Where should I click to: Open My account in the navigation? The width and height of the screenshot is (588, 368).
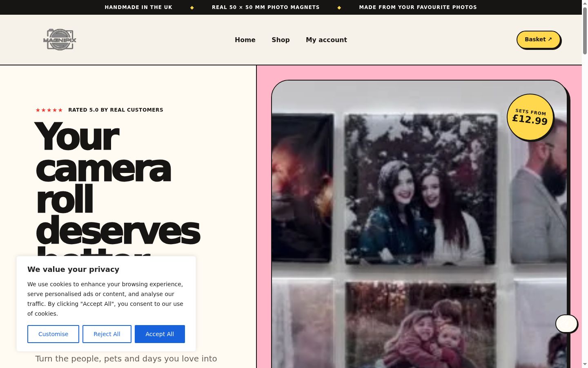click(x=326, y=40)
